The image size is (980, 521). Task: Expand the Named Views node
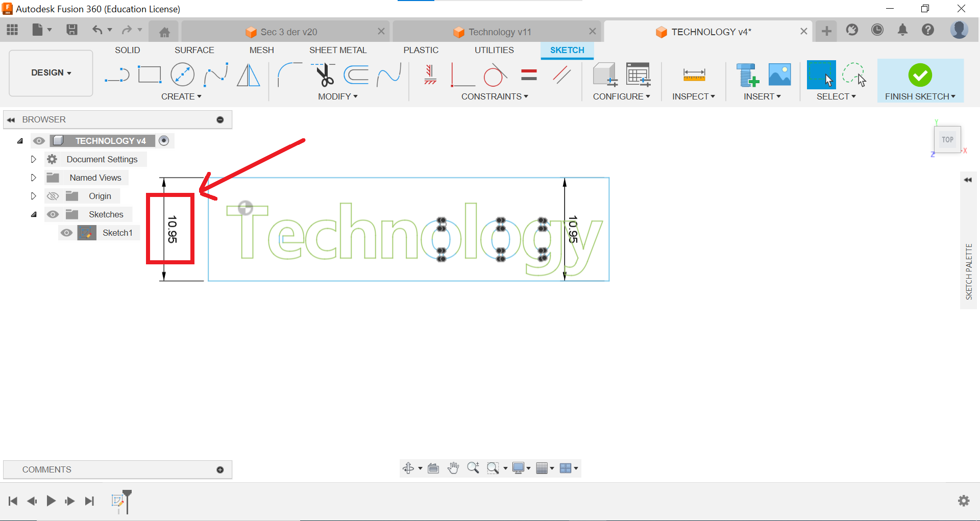click(x=33, y=178)
